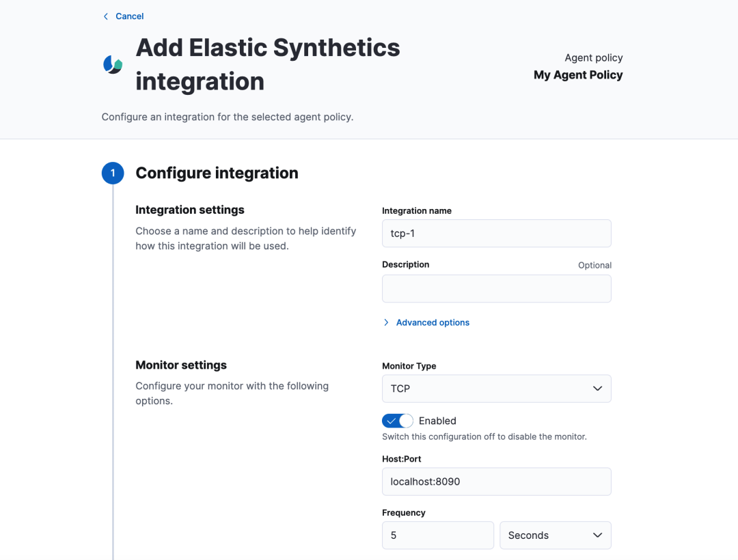
Task: Click the Enabled label text
Action: [437, 421]
